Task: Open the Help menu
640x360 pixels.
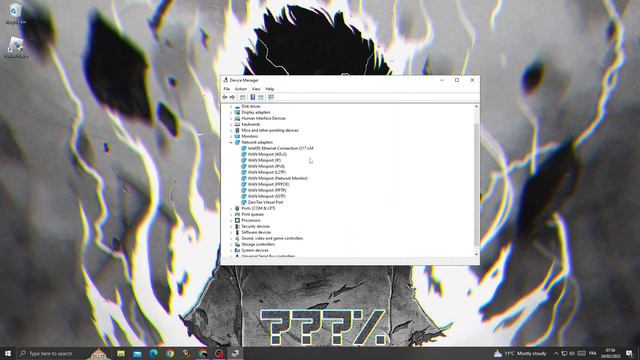Action: pyautogui.click(x=270, y=89)
